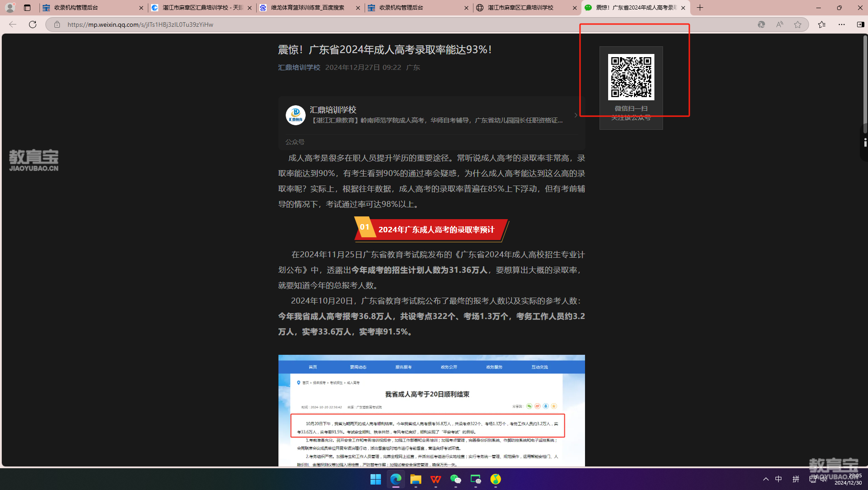Click the red banner 2024年广东成人高考的录取率预计
The width and height of the screenshot is (868, 490).
pyautogui.click(x=431, y=230)
